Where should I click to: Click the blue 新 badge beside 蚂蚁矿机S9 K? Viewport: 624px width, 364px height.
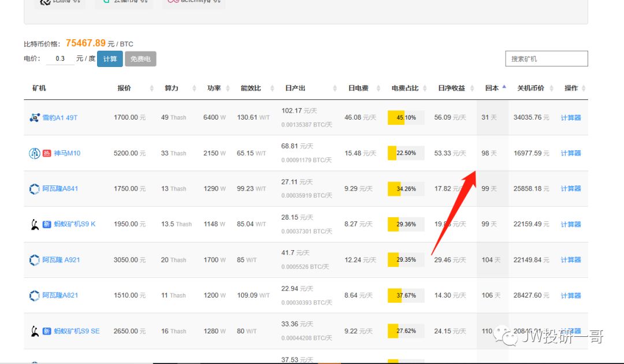tap(47, 224)
